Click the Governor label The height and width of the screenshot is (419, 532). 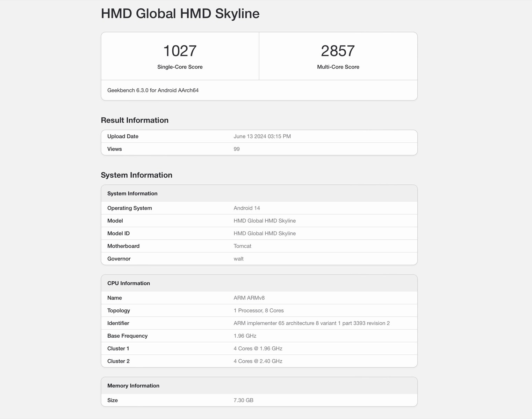119,259
